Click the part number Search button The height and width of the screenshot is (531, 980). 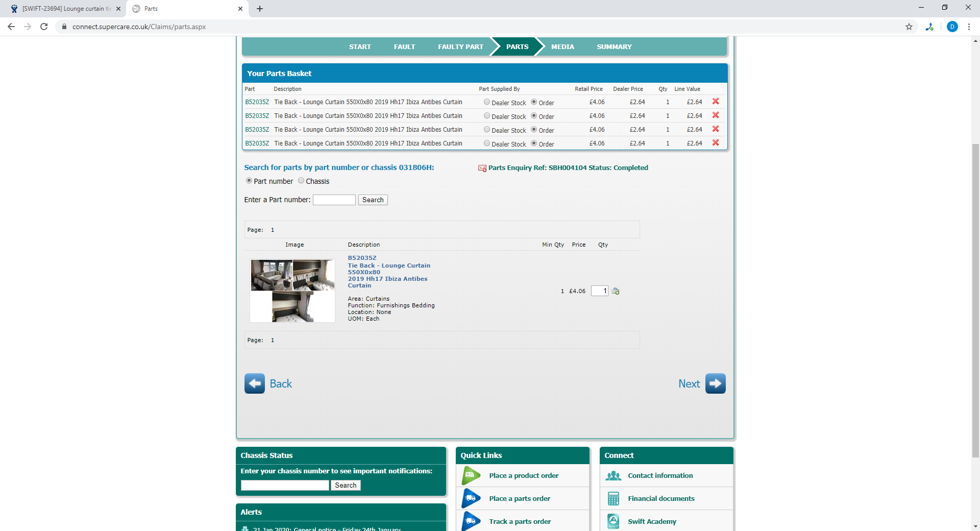pos(373,200)
